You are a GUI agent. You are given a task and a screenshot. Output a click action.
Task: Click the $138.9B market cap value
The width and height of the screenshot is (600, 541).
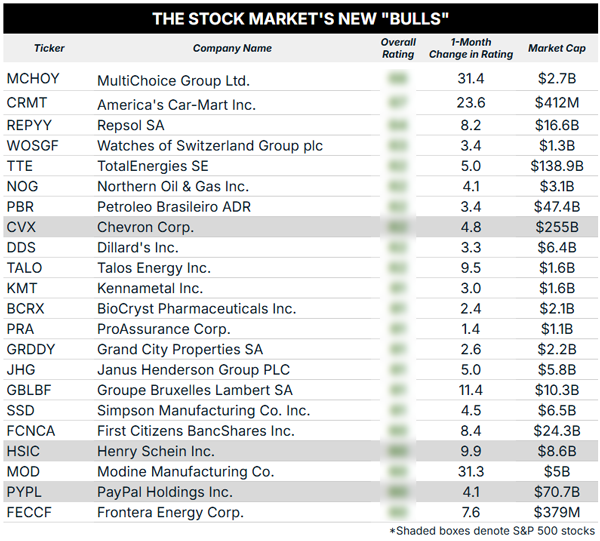(557, 166)
